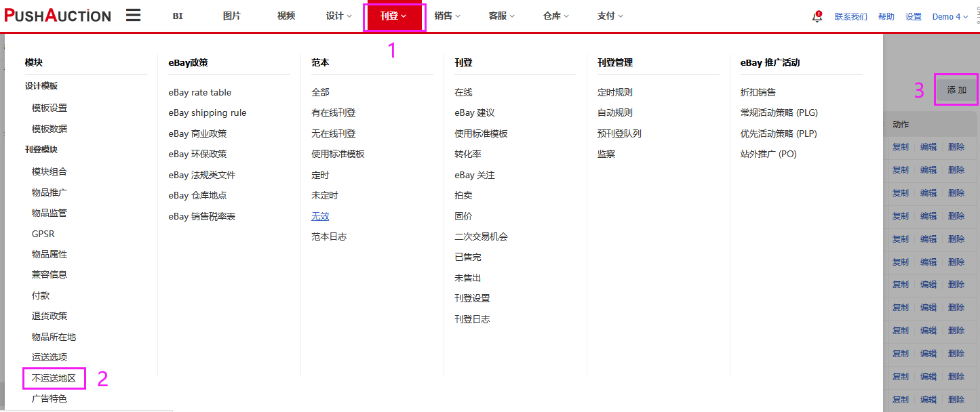Open 模块组合 in 刊登模块
The width and height of the screenshot is (980, 412).
[x=50, y=171]
